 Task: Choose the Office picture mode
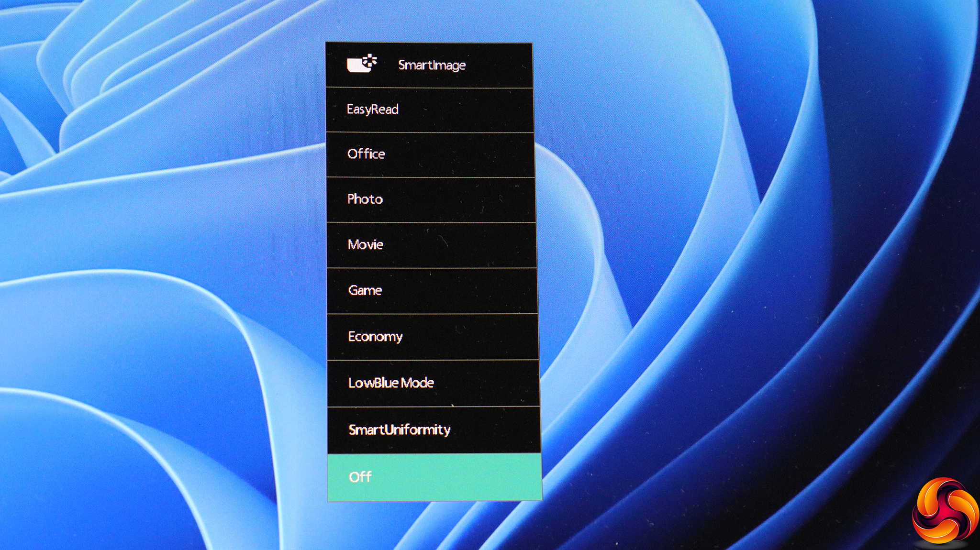tap(366, 154)
